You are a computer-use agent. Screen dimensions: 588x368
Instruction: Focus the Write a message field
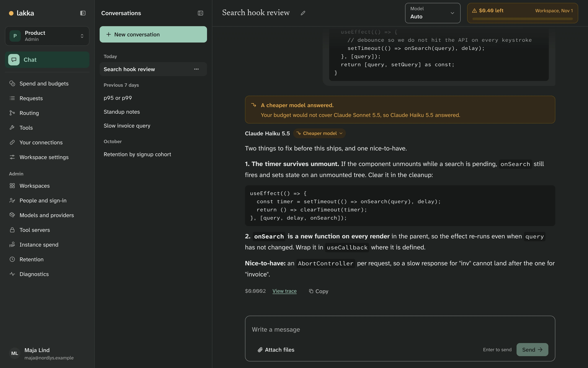[x=400, y=330]
